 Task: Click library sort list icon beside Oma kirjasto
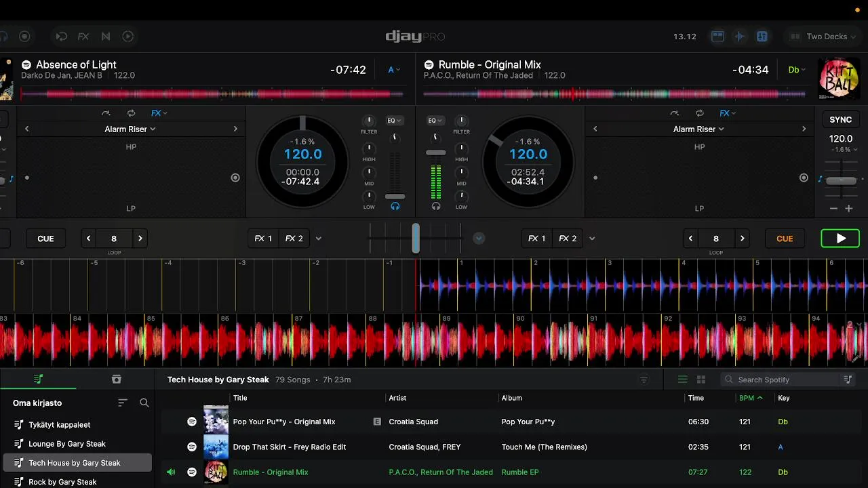pyautogui.click(x=123, y=403)
